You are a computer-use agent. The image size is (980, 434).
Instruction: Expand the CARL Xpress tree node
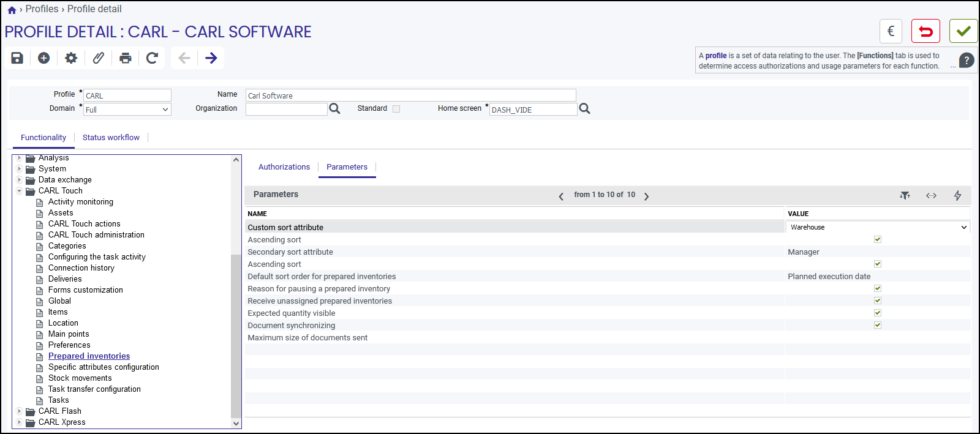[20, 422]
